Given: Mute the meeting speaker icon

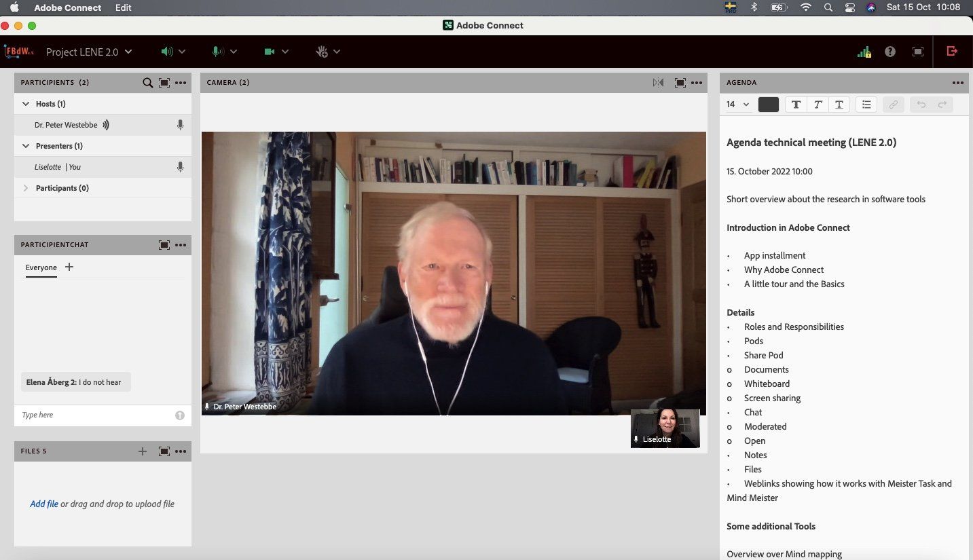Looking at the screenshot, I should pyautogui.click(x=167, y=52).
